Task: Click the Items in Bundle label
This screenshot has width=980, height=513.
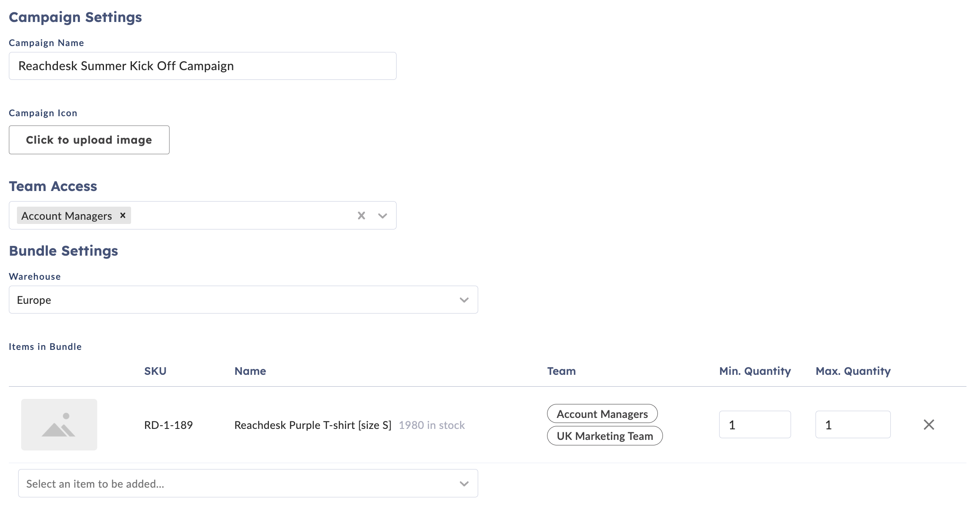Action: (45, 347)
